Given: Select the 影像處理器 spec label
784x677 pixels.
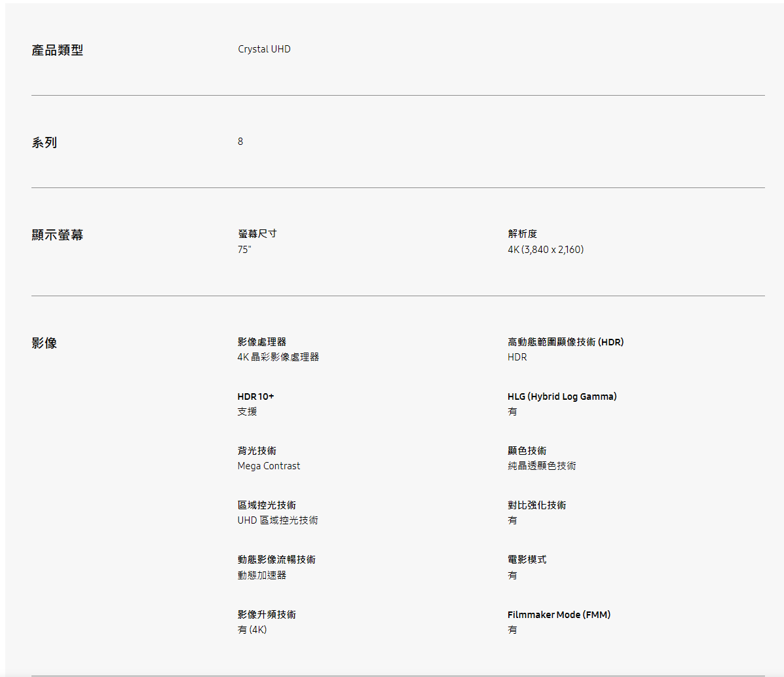Looking at the screenshot, I should click(x=261, y=342).
